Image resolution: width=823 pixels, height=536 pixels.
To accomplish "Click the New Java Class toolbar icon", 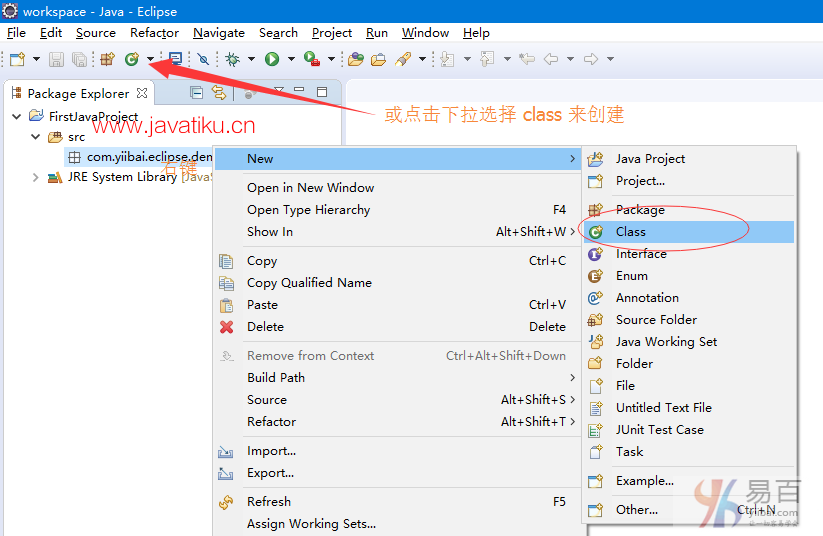I will pyautogui.click(x=132, y=59).
